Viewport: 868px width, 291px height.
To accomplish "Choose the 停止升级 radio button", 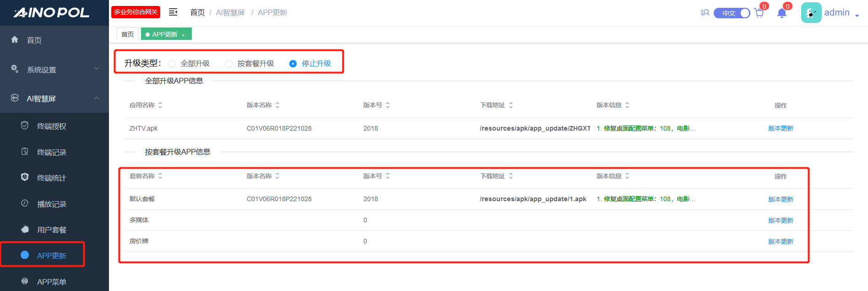I will (293, 64).
